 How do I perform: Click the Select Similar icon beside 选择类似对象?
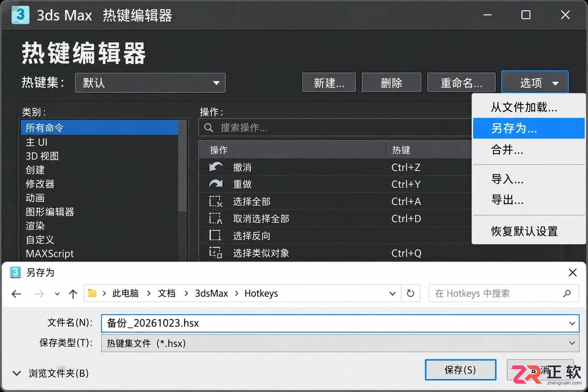tap(216, 253)
